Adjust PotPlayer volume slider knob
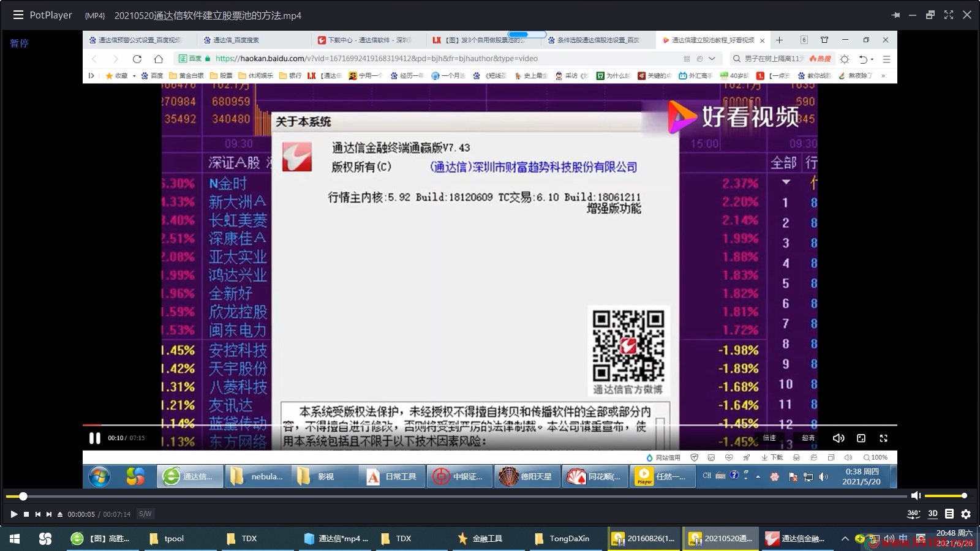The height and width of the screenshot is (551, 980). [x=964, y=495]
